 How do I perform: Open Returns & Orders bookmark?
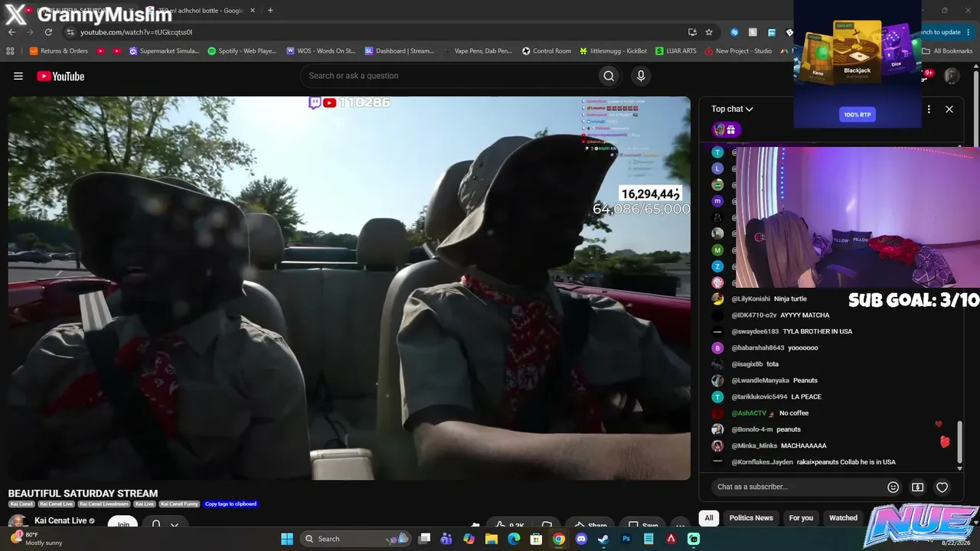point(58,51)
